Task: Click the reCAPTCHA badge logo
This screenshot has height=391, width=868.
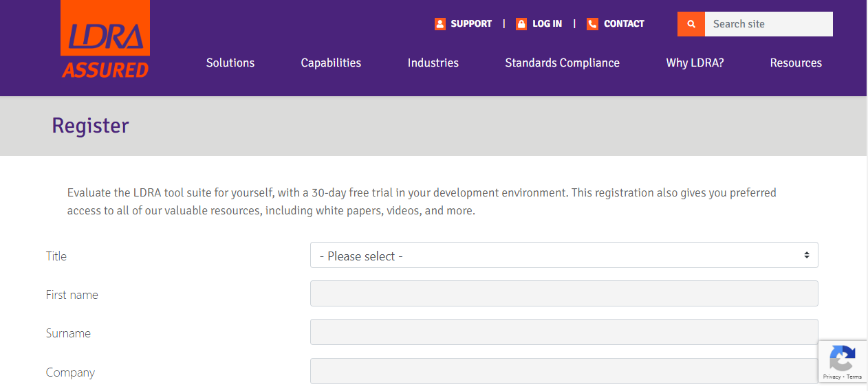Action: click(842, 357)
